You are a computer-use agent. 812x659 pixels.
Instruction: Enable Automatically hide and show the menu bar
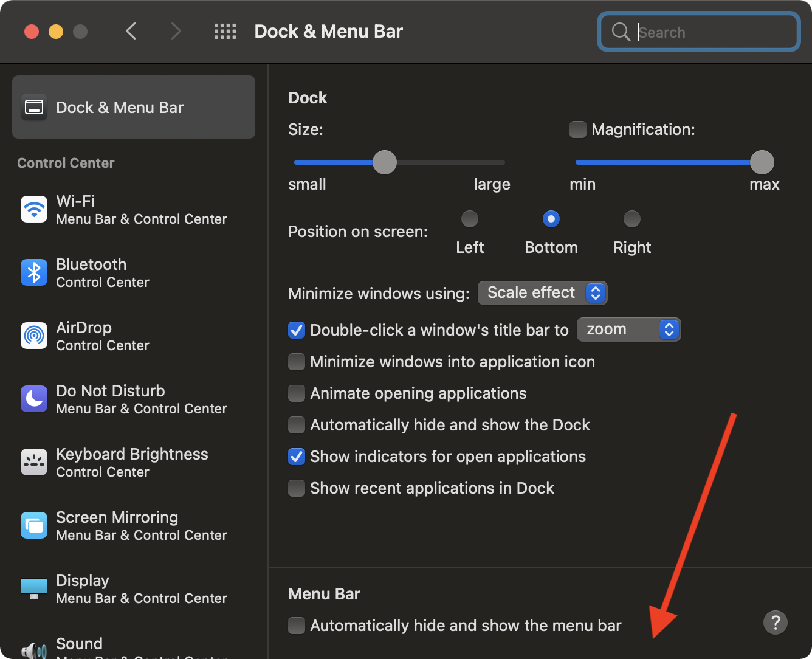297,626
